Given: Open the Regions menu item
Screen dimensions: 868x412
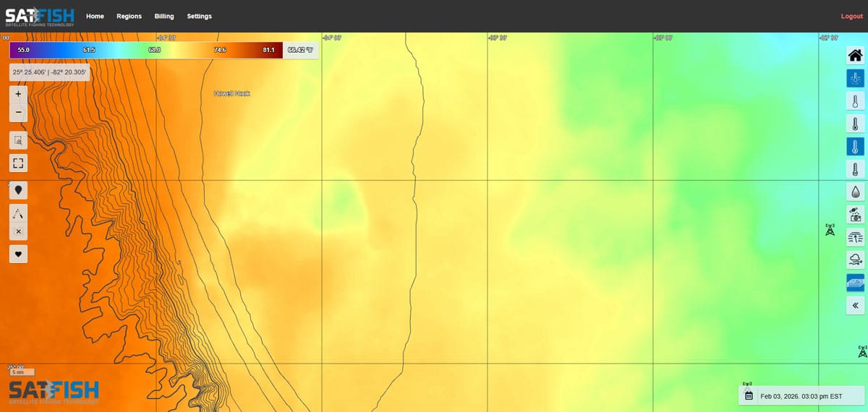Looking at the screenshot, I should click(129, 16).
